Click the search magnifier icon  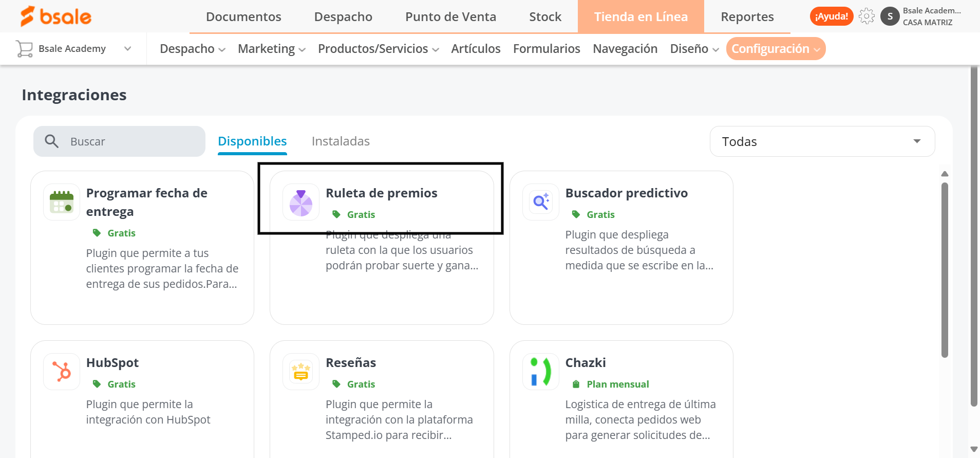pyautogui.click(x=51, y=141)
